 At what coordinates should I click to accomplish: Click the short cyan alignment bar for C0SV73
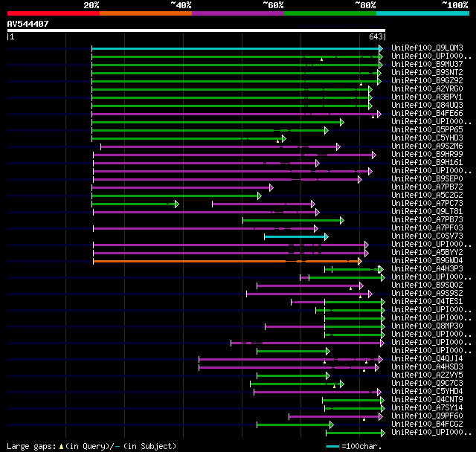tap(296, 236)
